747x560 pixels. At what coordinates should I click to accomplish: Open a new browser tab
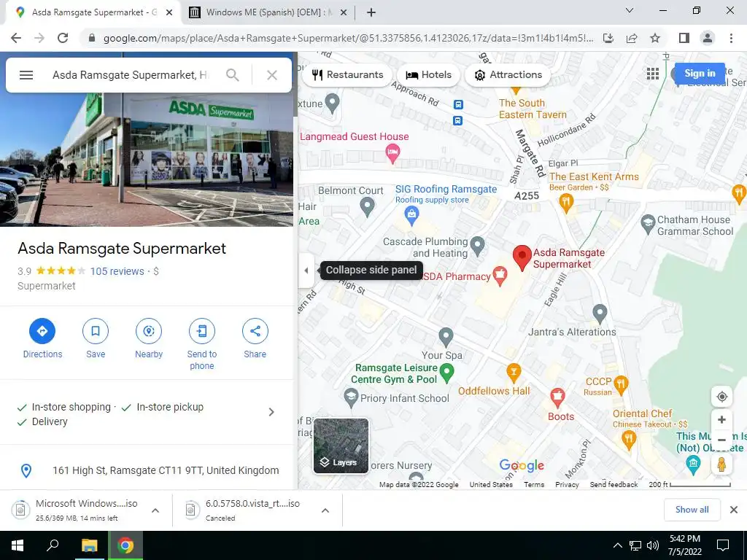[371, 13]
